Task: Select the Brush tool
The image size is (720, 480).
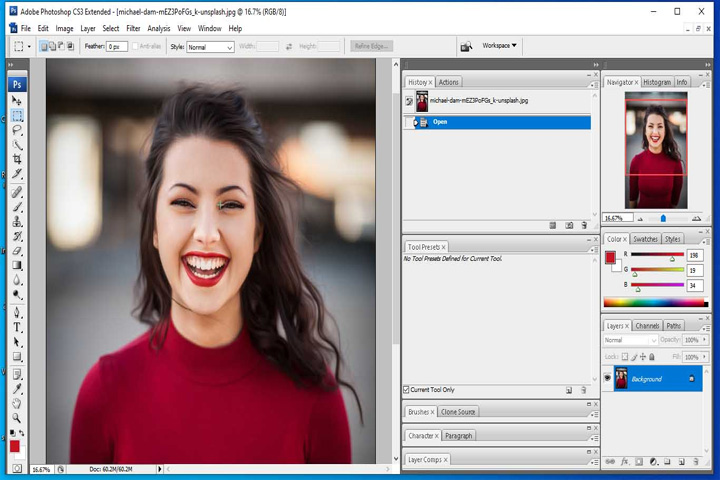Action: pyautogui.click(x=17, y=207)
